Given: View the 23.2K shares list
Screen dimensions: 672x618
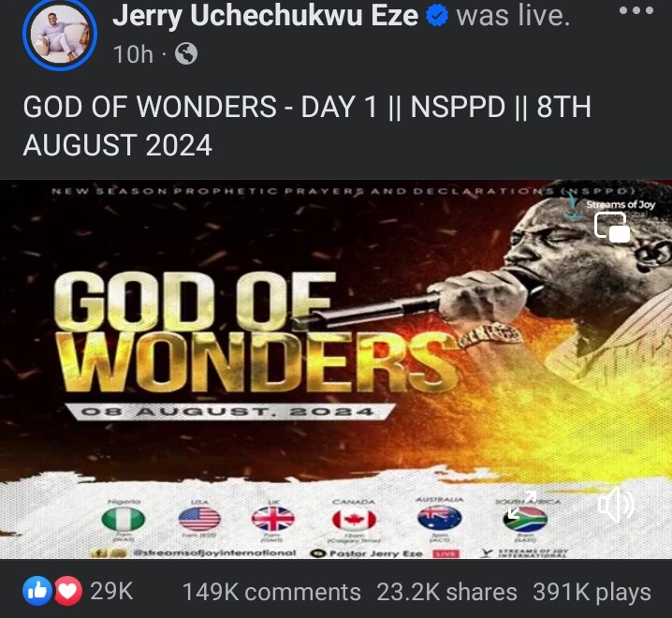Looking at the screenshot, I should (x=446, y=593).
